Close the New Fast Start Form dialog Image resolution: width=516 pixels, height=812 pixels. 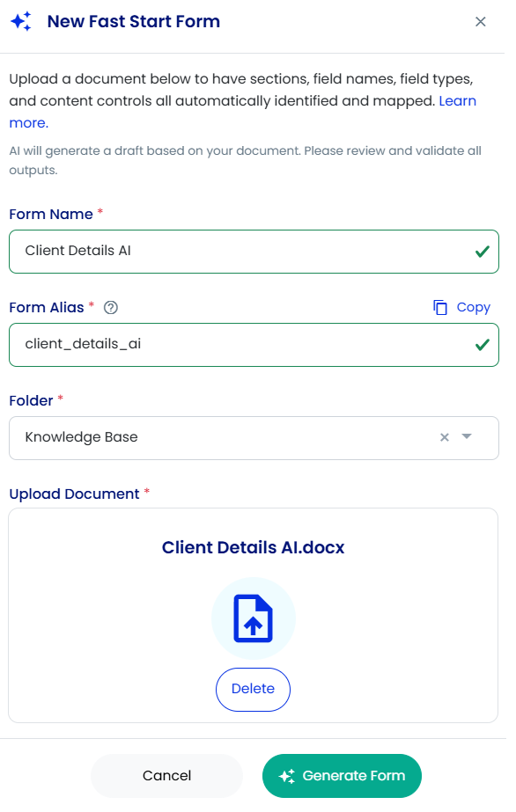pos(480,22)
